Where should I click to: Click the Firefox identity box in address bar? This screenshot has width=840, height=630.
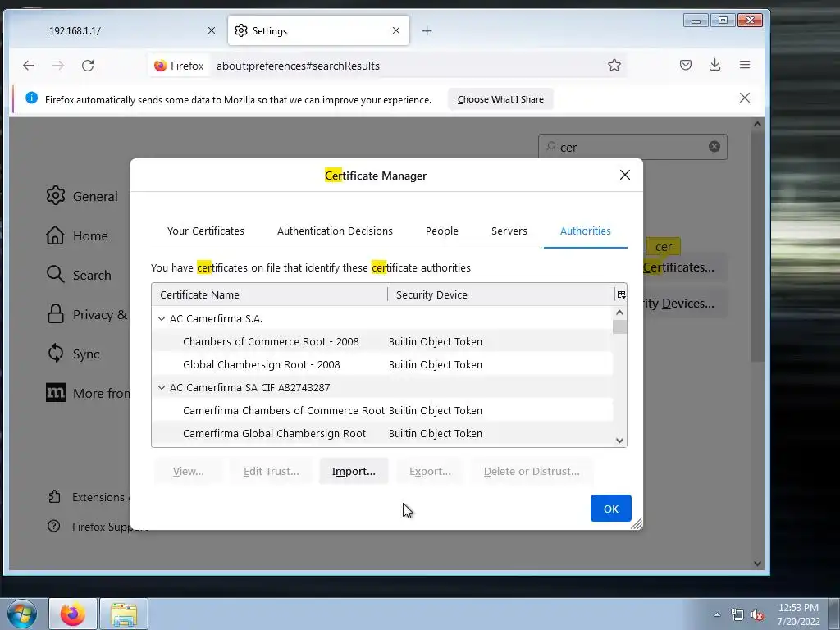click(179, 66)
